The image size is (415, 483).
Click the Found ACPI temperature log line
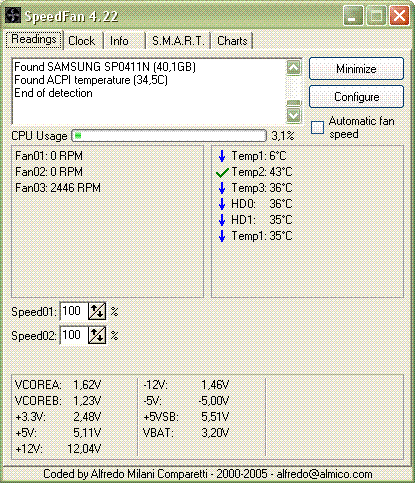pyautogui.click(x=91, y=80)
